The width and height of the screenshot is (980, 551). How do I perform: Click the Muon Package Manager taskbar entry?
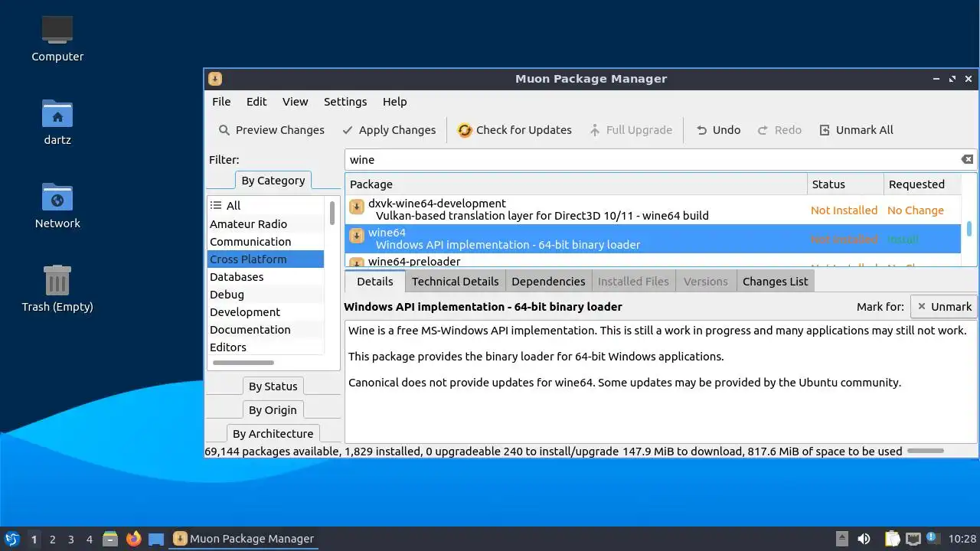(x=243, y=539)
